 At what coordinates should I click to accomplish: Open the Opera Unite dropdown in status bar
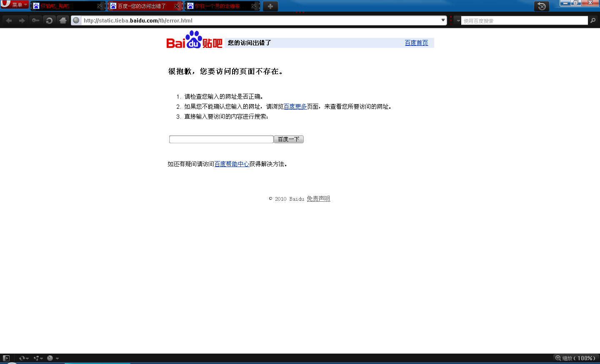point(38,358)
